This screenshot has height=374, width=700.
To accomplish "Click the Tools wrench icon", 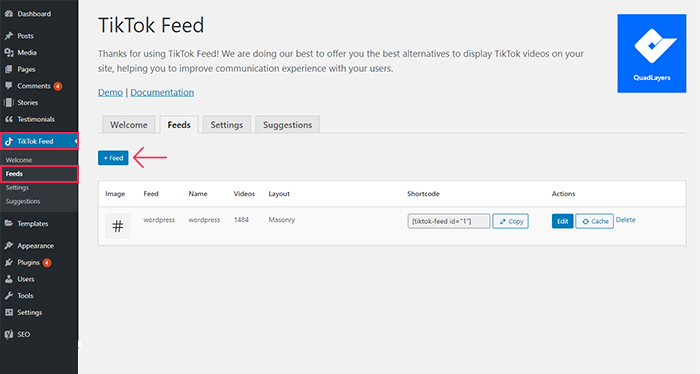I will pyautogui.click(x=9, y=295).
